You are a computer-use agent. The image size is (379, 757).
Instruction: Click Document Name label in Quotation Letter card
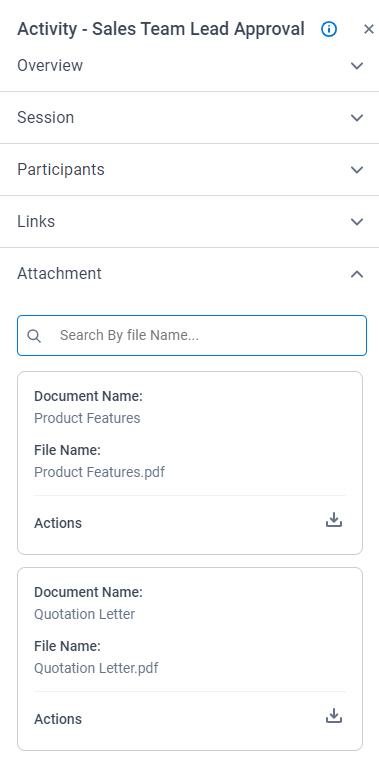(88, 592)
